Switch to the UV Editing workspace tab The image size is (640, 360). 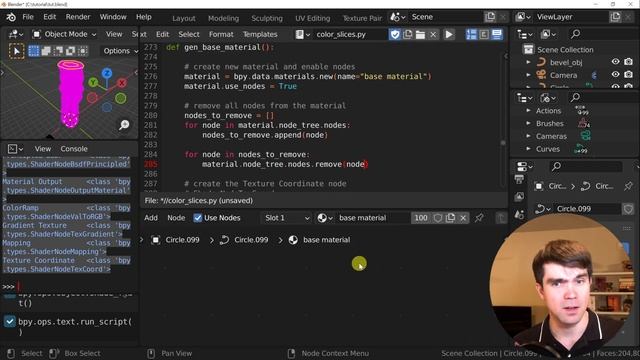pyautogui.click(x=312, y=18)
